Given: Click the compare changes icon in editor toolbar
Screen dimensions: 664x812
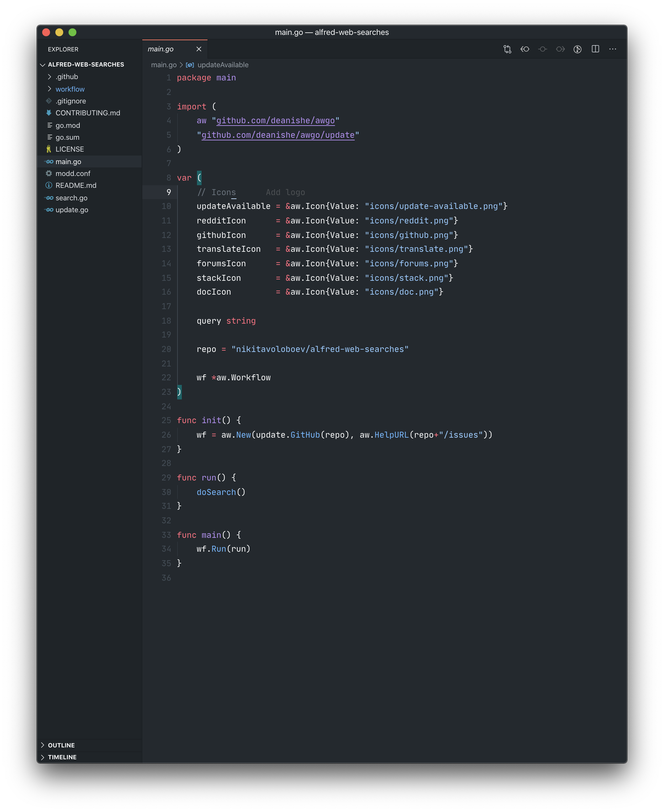Looking at the screenshot, I should click(507, 49).
